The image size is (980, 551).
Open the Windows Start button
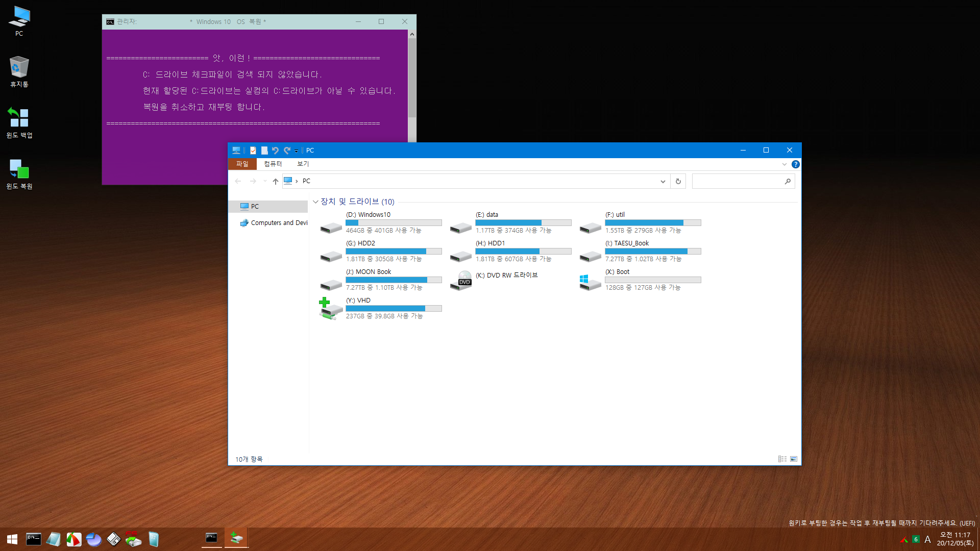12,539
